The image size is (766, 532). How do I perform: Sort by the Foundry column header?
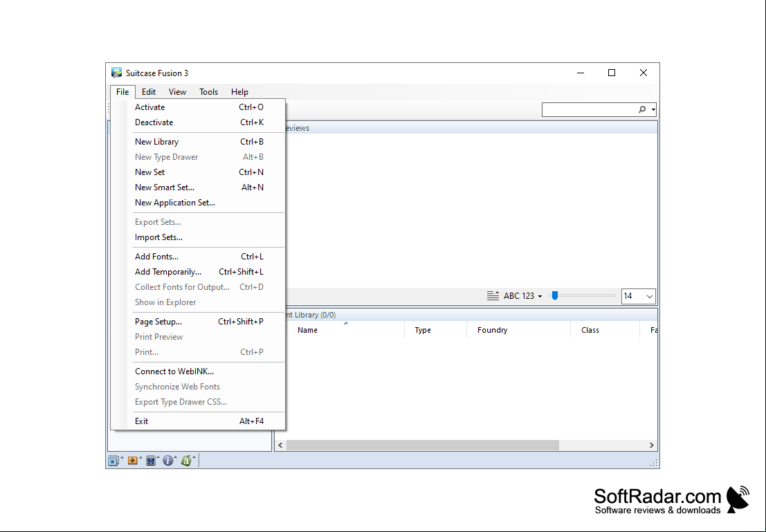(518, 330)
